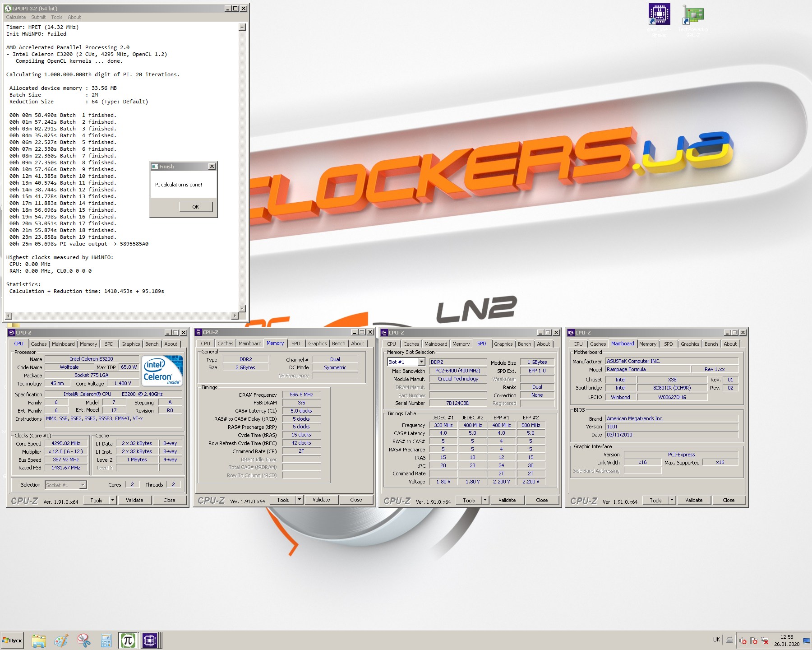This screenshot has height=650, width=812.
Task: Open the Tools menu in GPUPI
Action: pyautogui.click(x=57, y=17)
